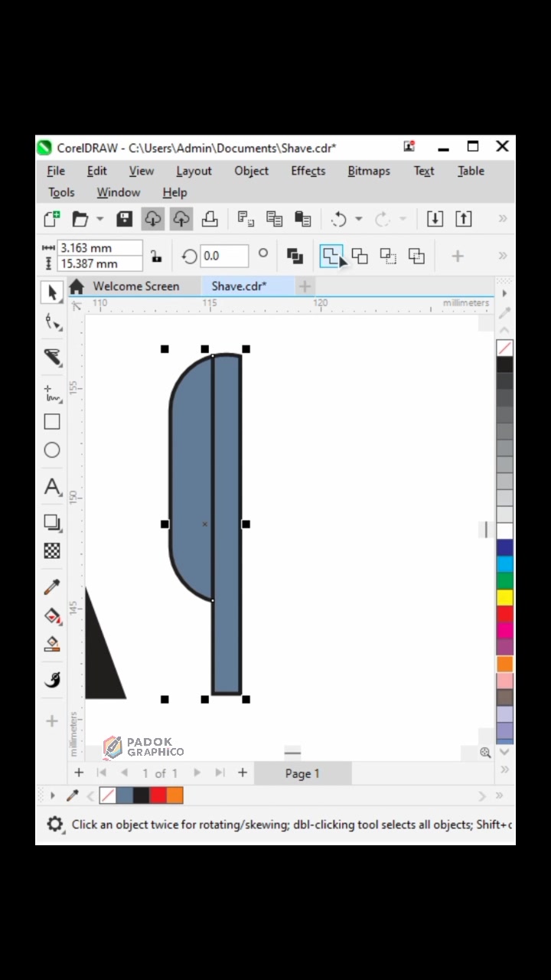Click the zoom magnifier navigator icon
Image resolution: width=551 pixels, height=980 pixels.
[485, 753]
